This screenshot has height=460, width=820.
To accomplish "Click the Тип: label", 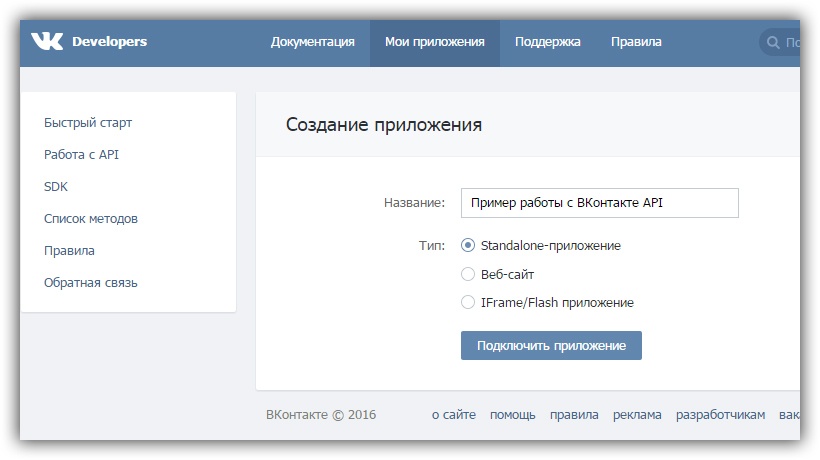I will click(432, 245).
